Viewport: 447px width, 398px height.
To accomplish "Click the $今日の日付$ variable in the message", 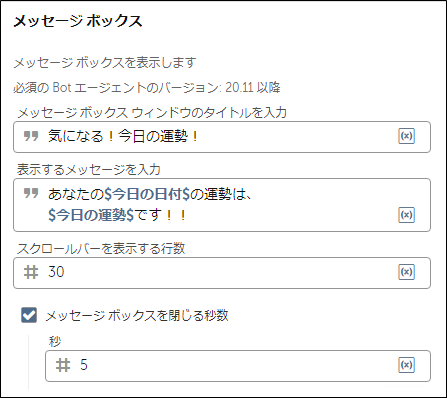I will coord(147,194).
